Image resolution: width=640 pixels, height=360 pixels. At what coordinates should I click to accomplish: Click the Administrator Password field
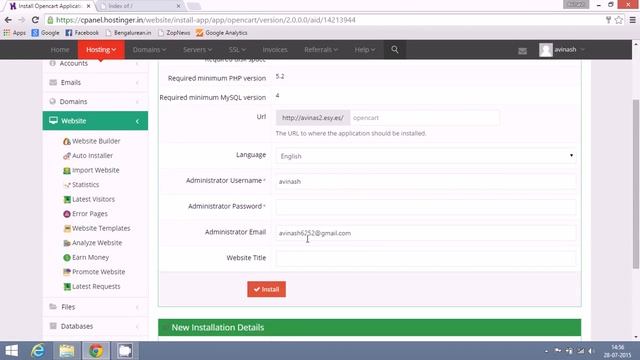pos(426,207)
